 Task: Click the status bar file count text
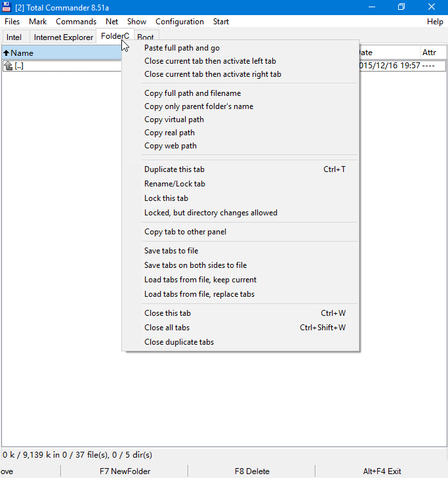pos(77,455)
